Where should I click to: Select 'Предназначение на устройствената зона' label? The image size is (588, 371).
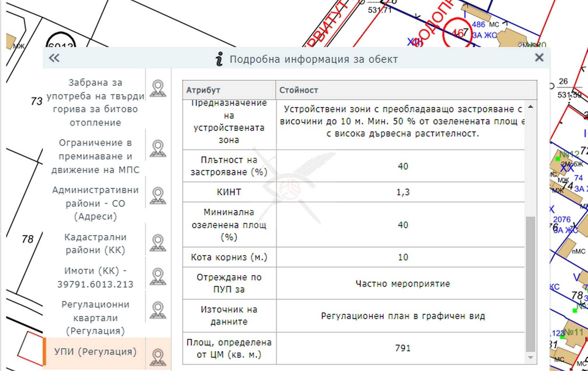pyautogui.click(x=229, y=121)
